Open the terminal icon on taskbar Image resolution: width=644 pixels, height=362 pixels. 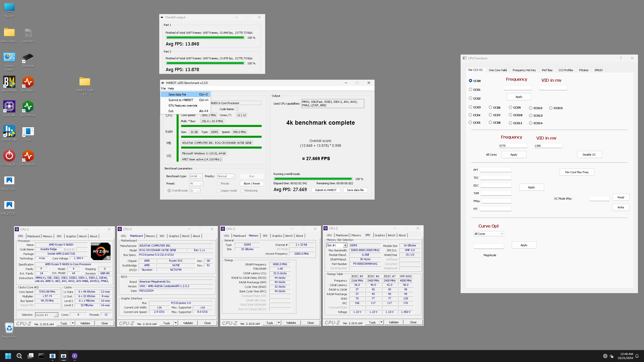(41, 356)
